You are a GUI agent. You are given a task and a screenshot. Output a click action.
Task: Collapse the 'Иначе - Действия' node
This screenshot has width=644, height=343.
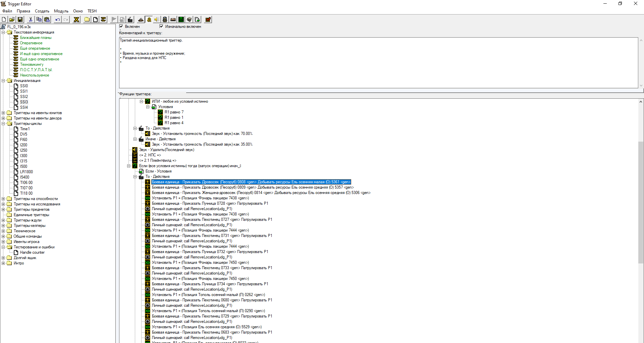click(x=135, y=139)
